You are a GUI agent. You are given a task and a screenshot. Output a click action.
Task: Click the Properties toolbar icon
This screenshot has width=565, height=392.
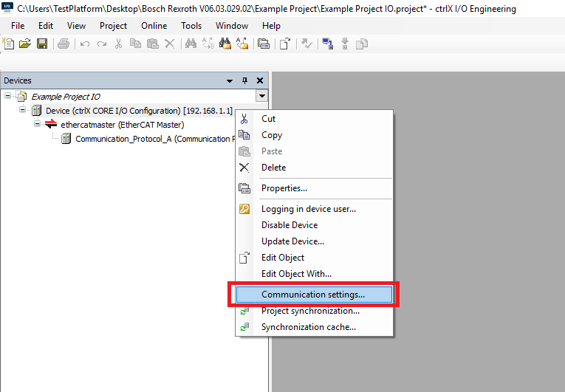264,44
